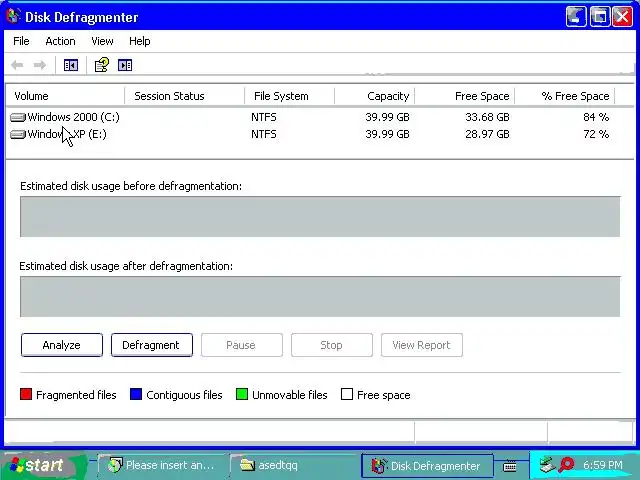Click the Forward arrow toolbar icon
Screen dimensions: 640x480
point(40,65)
